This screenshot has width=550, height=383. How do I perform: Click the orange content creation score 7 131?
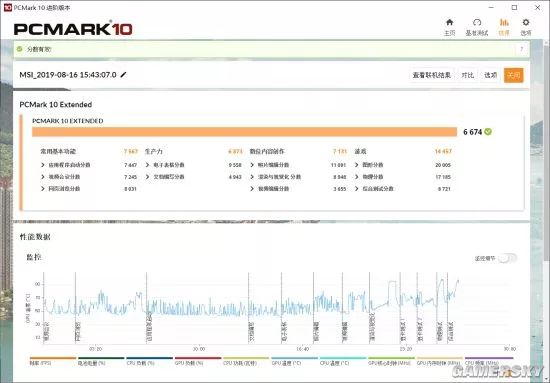[x=340, y=151]
